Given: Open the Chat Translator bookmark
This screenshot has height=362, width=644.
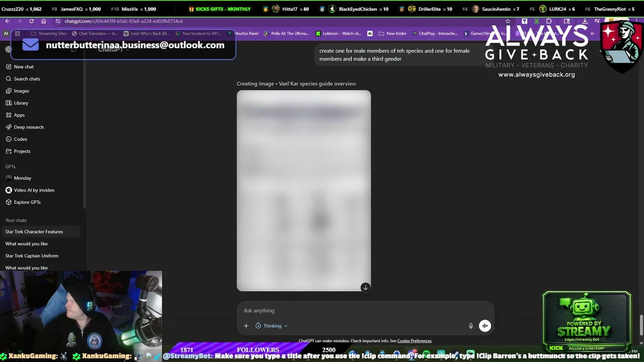Looking at the screenshot, I should pos(95,33).
